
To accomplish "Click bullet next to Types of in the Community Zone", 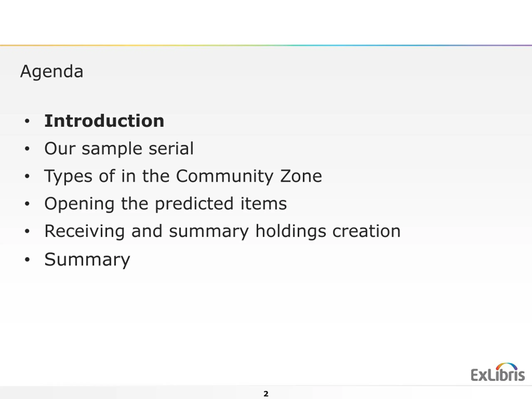I will tap(27, 176).
